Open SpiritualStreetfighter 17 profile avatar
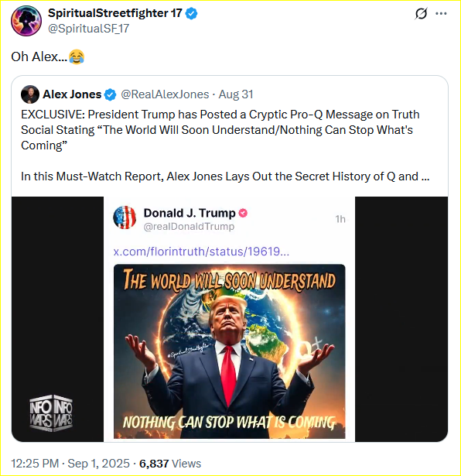This screenshot has height=476, width=461. tap(26, 21)
